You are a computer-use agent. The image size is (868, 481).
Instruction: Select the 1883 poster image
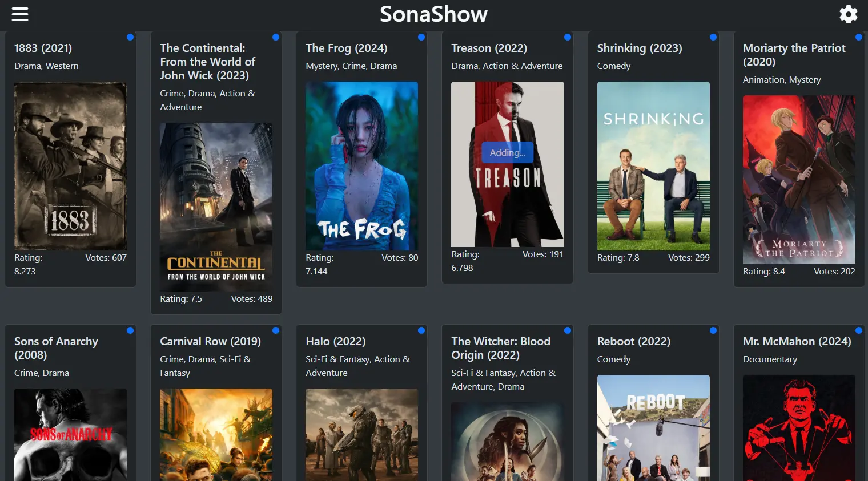70,166
